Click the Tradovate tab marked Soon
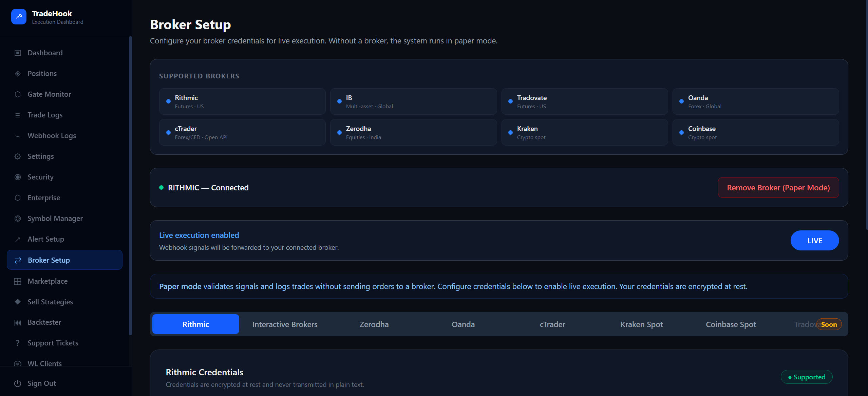Screen dimensions: 868x396 (x=811, y=324)
